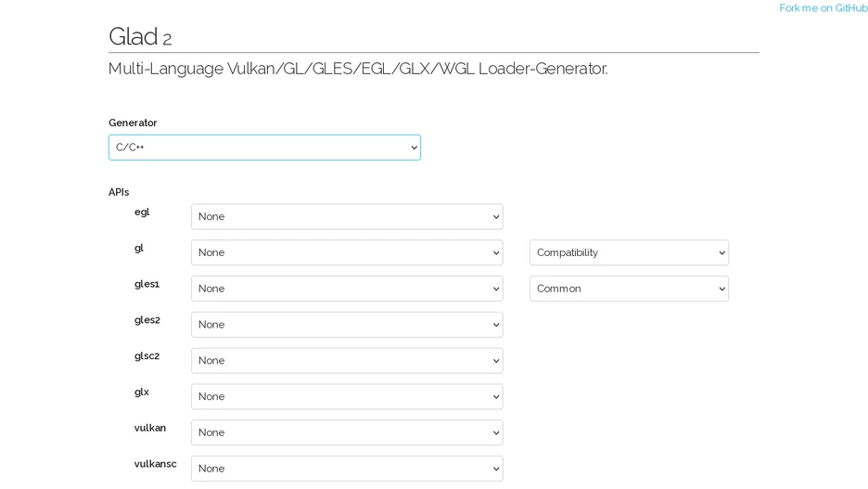
Task: Open the vulkansc version dropdown
Action: pos(347,469)
